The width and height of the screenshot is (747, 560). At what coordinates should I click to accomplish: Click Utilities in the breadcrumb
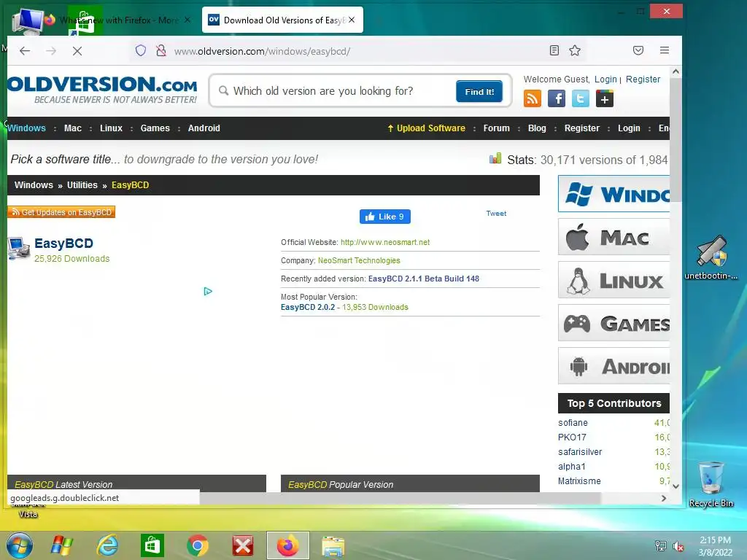82,185
